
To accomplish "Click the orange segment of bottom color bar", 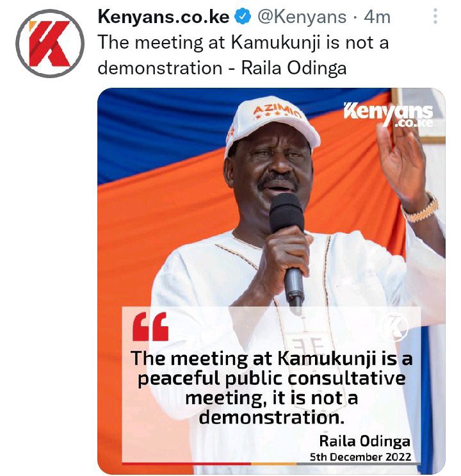I will [x=273, y=464].
